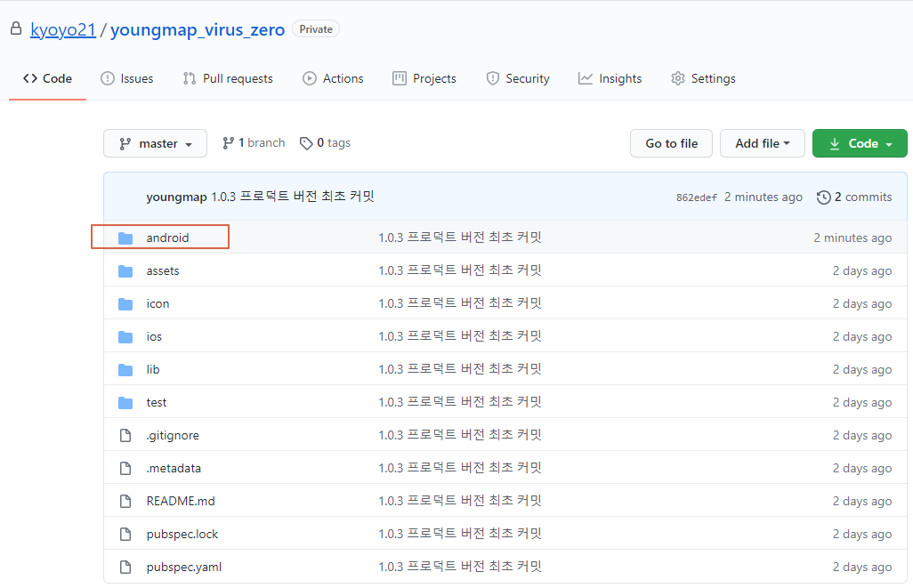Expand the master branch dropdown
This screenshot has width=913, height=588.
tap(156, 143)
